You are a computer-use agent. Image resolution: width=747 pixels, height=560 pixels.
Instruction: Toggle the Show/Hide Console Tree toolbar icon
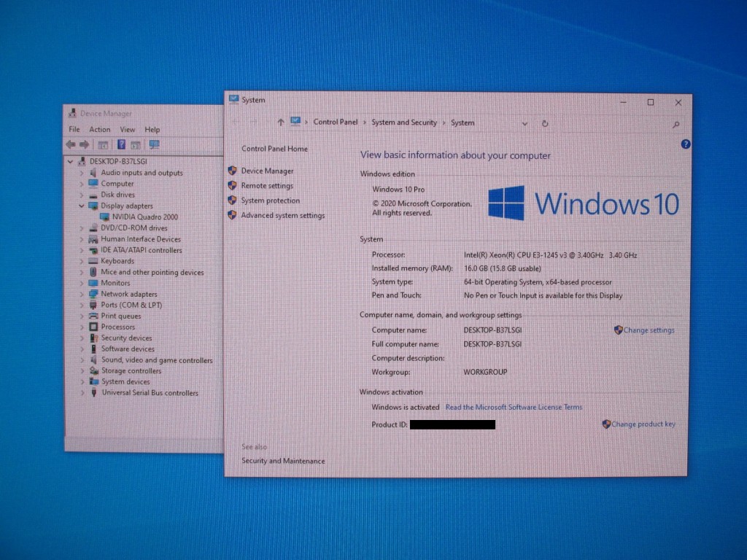[103, 145]
